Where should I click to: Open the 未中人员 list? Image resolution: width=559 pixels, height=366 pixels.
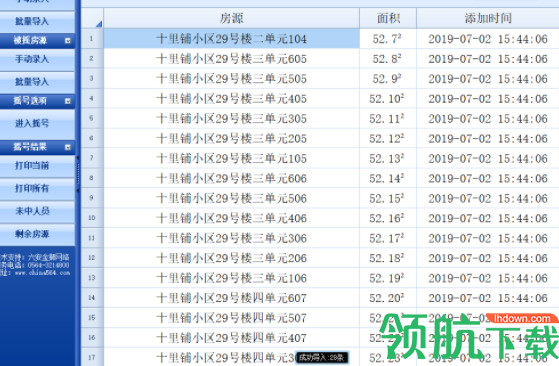point(37,211)
